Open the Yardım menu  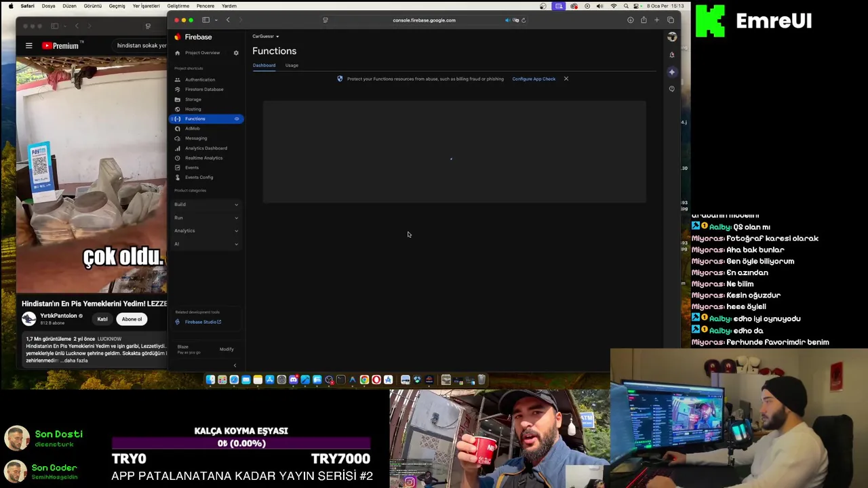coord(229,6)
